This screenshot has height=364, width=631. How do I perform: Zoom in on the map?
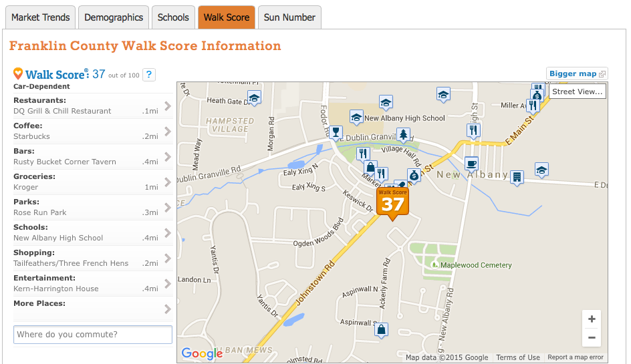591,319
